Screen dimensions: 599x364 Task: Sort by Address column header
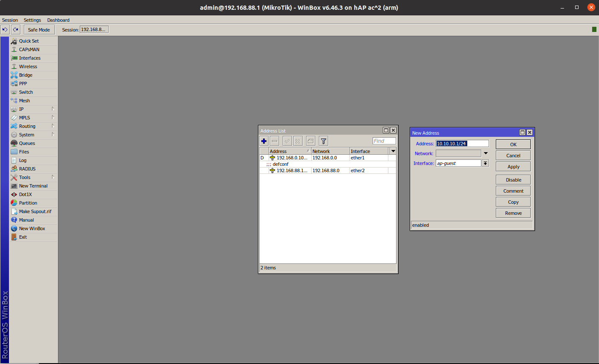coord(290,151)
